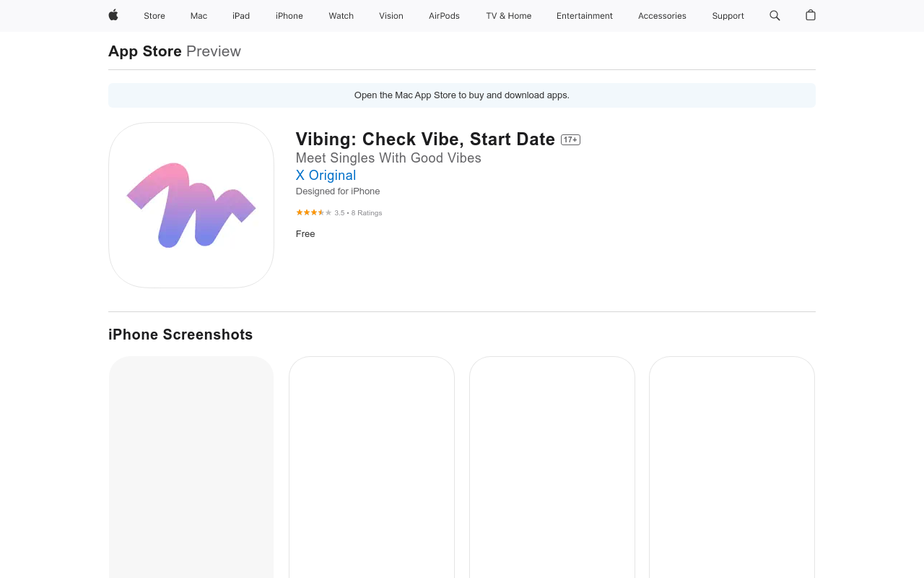Click the App Store heading link
This screenshot has width=924, height=578.
coord(145,51)
